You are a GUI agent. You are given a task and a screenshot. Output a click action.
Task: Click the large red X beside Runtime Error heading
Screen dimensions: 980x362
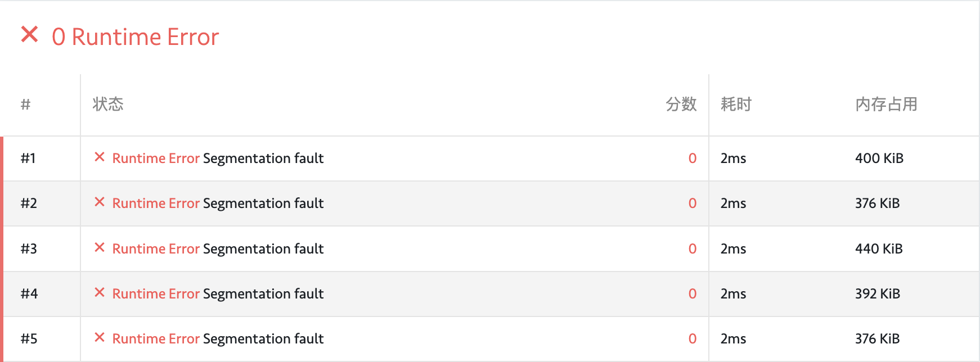29,34
